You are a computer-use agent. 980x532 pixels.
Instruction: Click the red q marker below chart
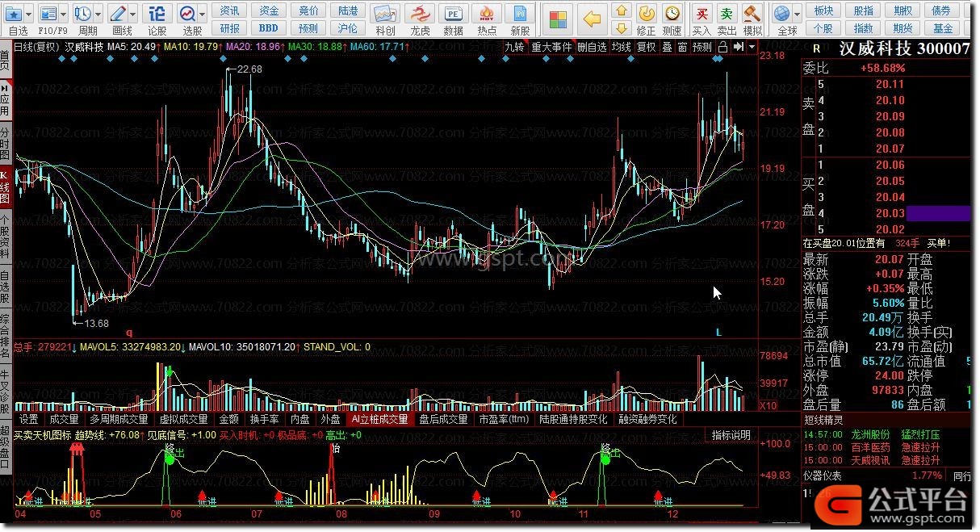[x=128, y=333]
